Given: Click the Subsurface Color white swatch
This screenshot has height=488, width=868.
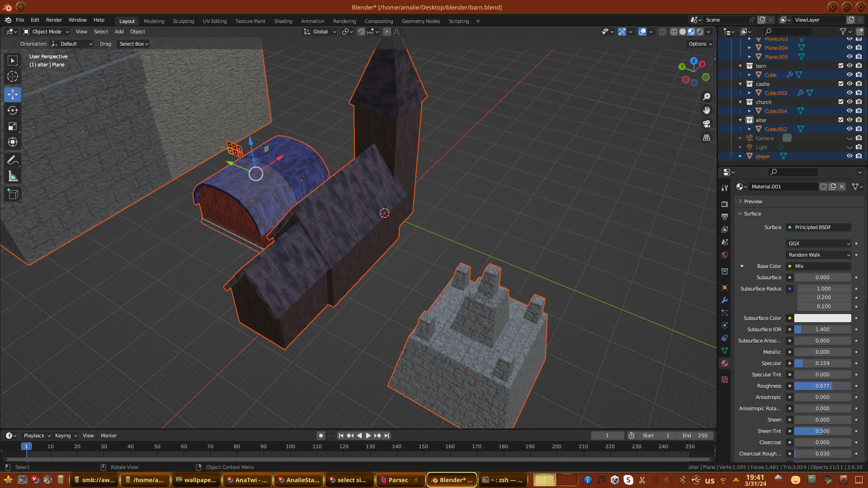Looking at the screenshot, I should [x=822, y=318].
